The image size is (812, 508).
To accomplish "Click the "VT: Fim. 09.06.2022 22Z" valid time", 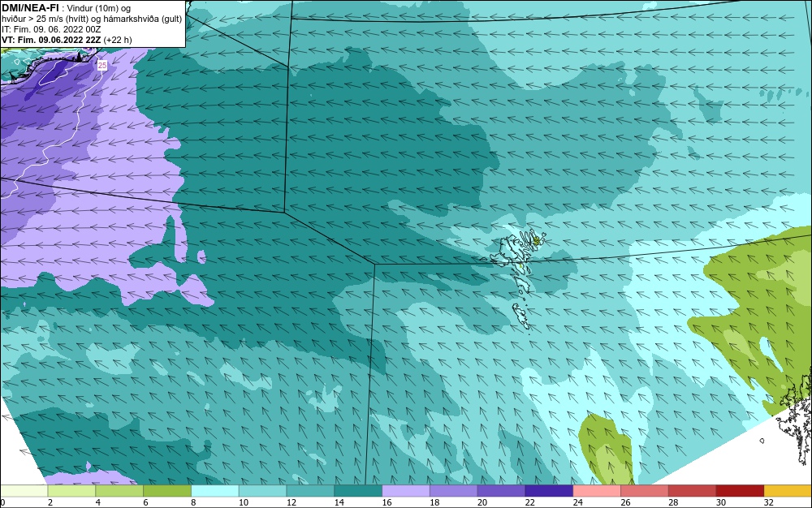I will (x=51, y=40).
